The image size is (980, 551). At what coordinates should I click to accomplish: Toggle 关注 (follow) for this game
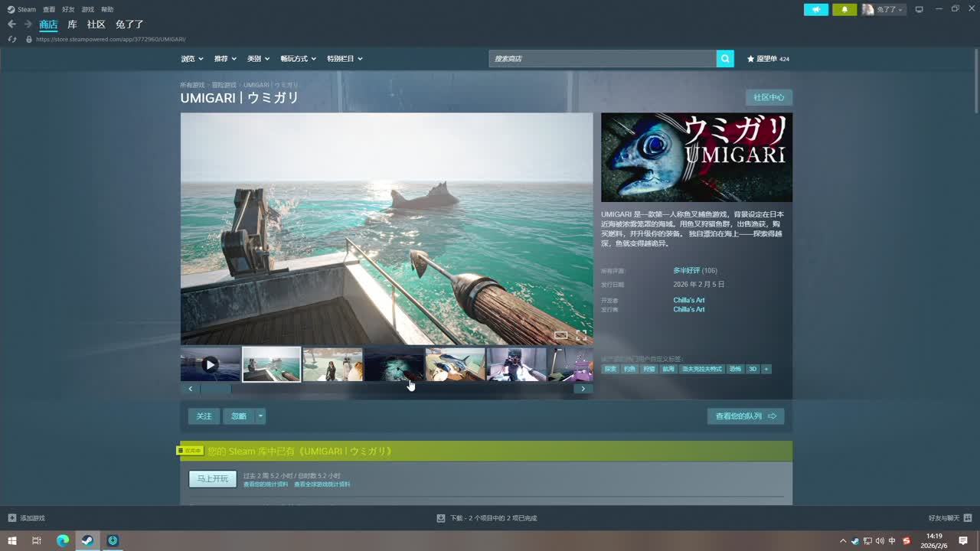204,416
